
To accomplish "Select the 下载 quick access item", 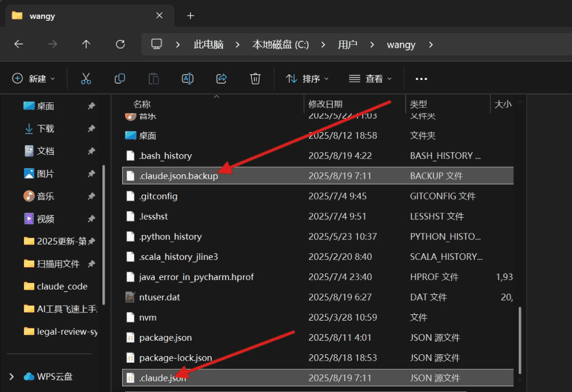I will (45, 129).
